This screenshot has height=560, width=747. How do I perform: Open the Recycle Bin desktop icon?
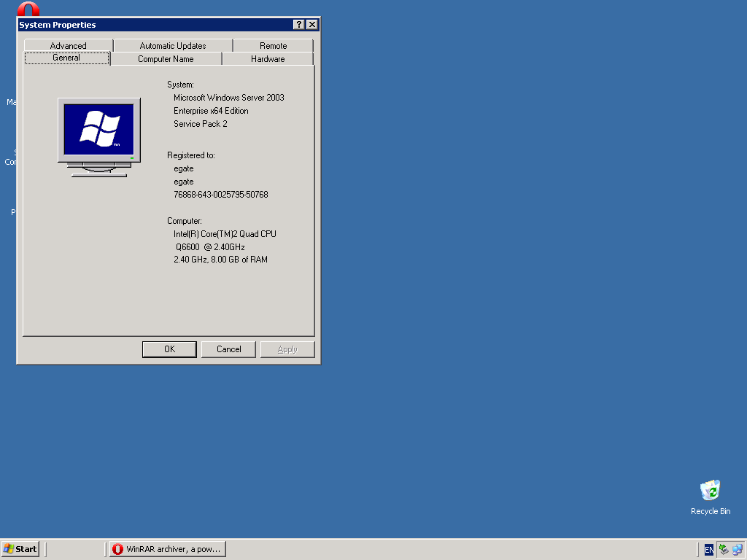pyautogui.click(x=711, y=497)
